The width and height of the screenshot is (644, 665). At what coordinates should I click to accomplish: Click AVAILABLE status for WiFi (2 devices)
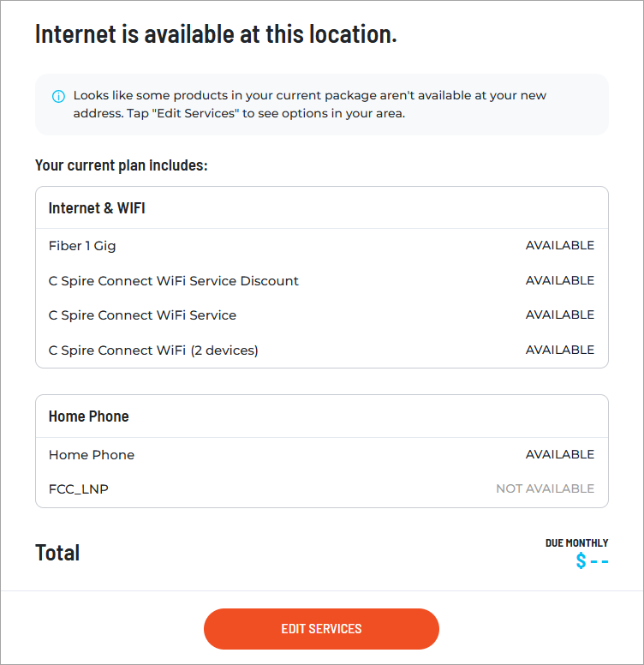559,350
